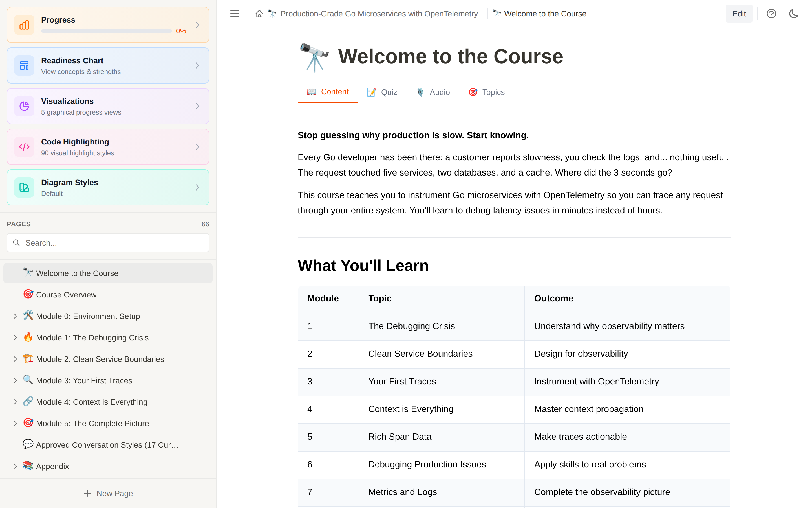Screen dimensions: 812x508
Task: Click books icon of Appendix
Action: point(28,466)
